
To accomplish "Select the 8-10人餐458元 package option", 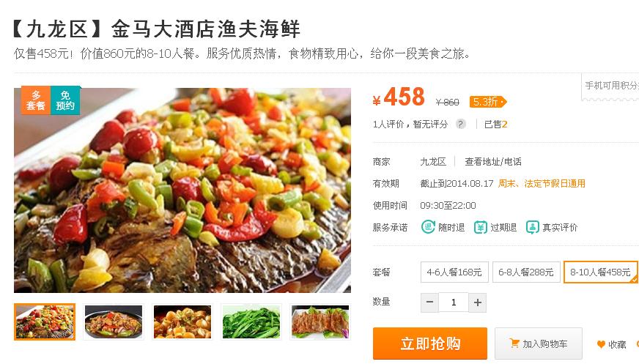I will (600, 272).
